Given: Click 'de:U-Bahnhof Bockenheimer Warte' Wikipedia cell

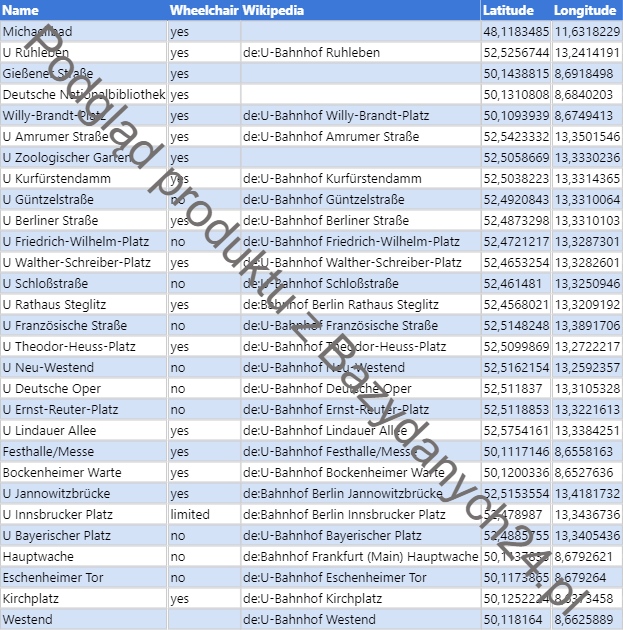Looking at the screenshot, I should click(360, 472).
